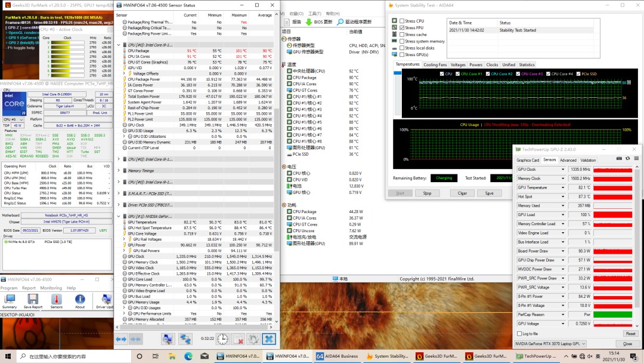This screenshot has height=363, width=644.
Task: Toggle the Log to file checkbox
Action: 519,334
